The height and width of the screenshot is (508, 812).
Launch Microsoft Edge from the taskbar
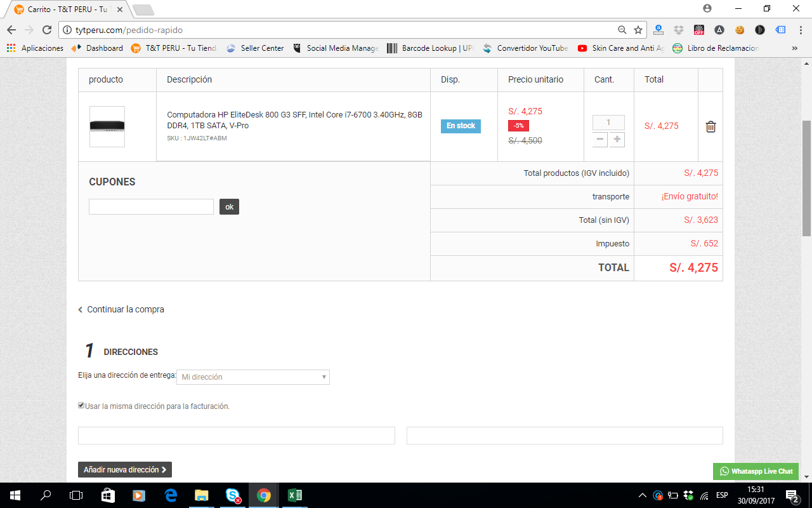pyautogui.click(x=170, y=495)
